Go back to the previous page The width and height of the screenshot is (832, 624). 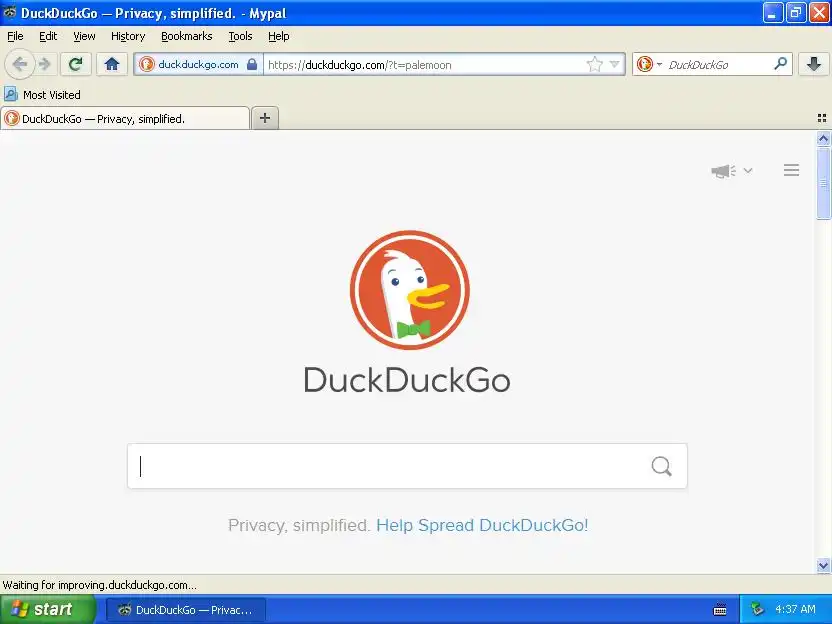[x=20, y=64]
